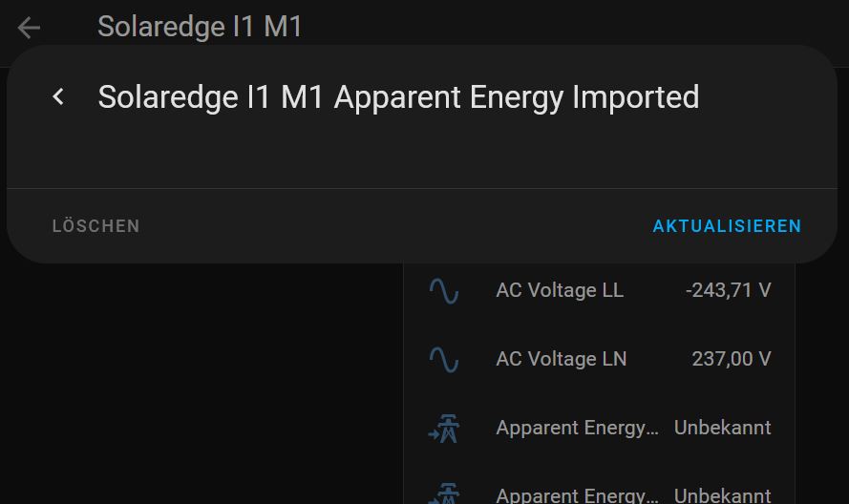Select the bottom-most Apparent Energy… label
Image resolution: width=849 pixels, height=504 pixels.
coord(577,494)
